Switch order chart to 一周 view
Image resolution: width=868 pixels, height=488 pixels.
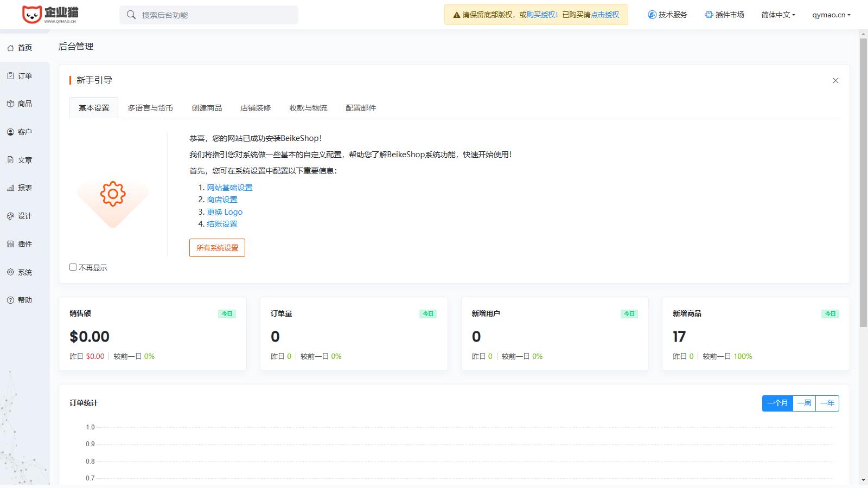click(x=804, y=403)
